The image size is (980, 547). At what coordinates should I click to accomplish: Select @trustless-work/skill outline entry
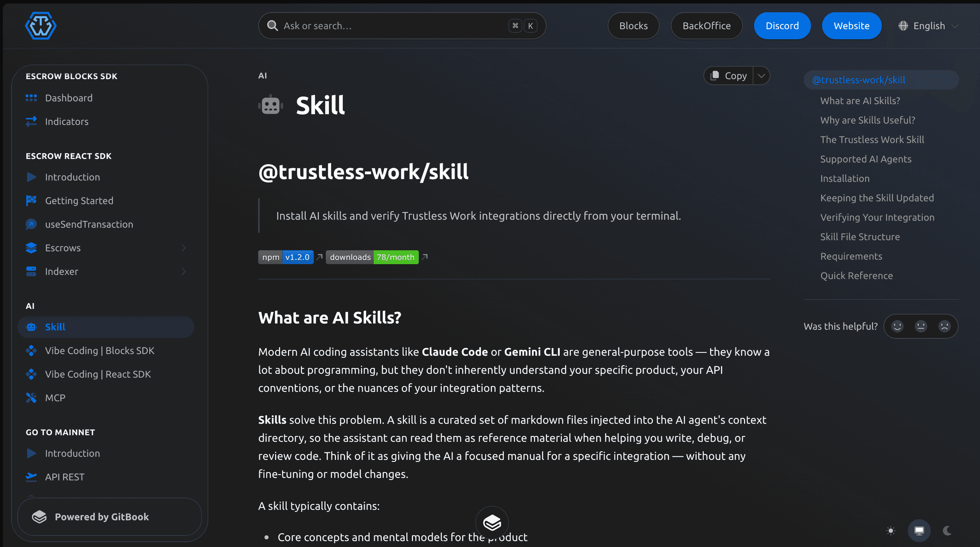pos(881,80)
